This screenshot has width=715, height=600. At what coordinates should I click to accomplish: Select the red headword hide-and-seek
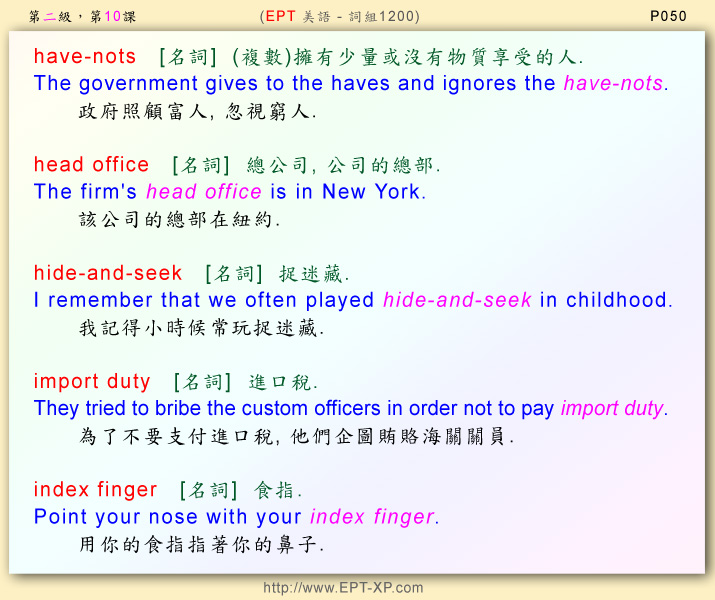(108, 273)
